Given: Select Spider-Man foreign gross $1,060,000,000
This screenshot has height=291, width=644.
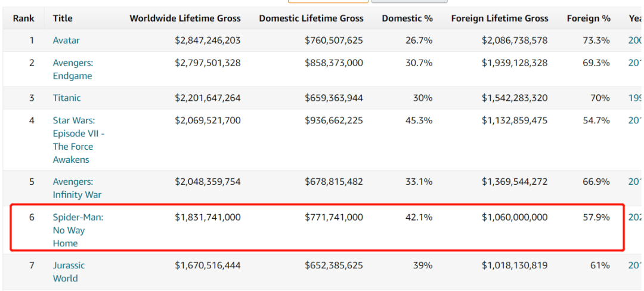Looking at the screenshot, I should pos(515,217).
